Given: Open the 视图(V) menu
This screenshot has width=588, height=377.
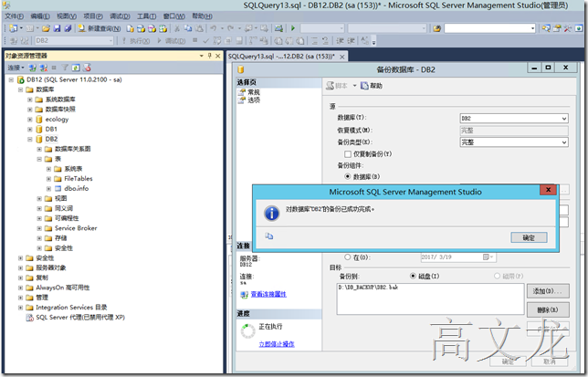Looking at the screenshot, I should point(67,16).
